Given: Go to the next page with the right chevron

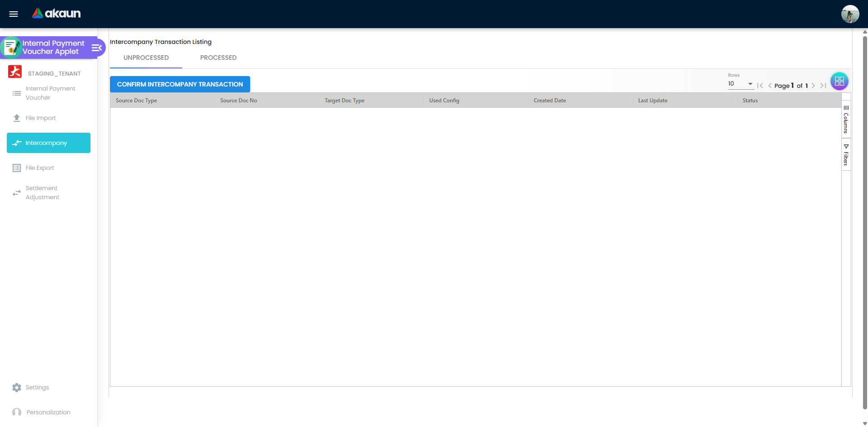Looking at the screenshot, I should (x=814, y=86).
